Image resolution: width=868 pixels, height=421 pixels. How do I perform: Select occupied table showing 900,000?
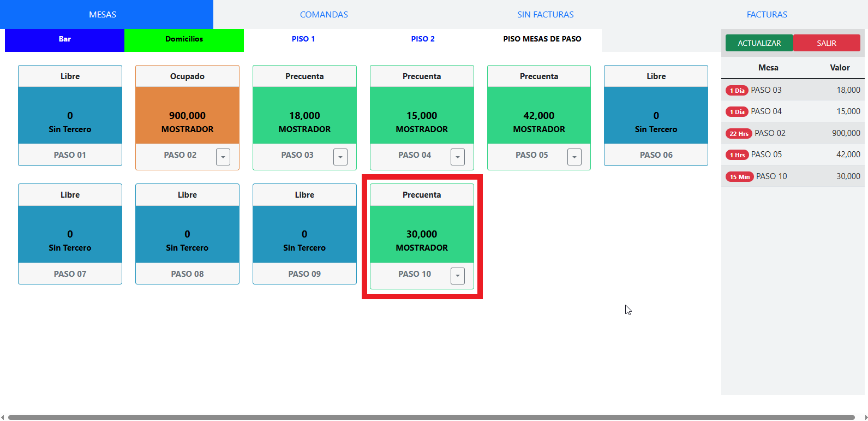[187, 116]
